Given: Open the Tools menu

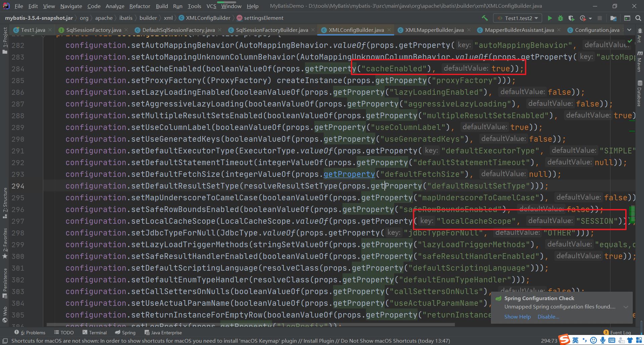Looking at the screenshot, I should point(194,6).
